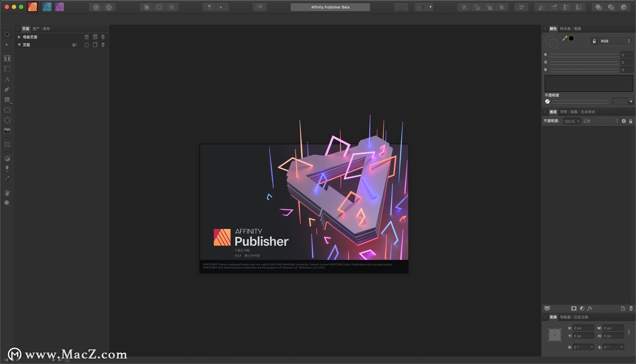636x364 pixels.
Task: Open the RGB colour model dropdown
Action: tap(615, 41)
